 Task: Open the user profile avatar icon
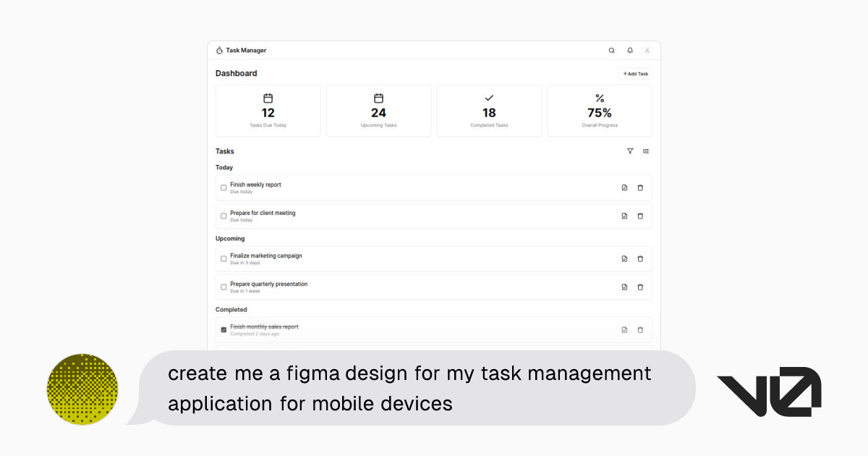pos(647,50)
